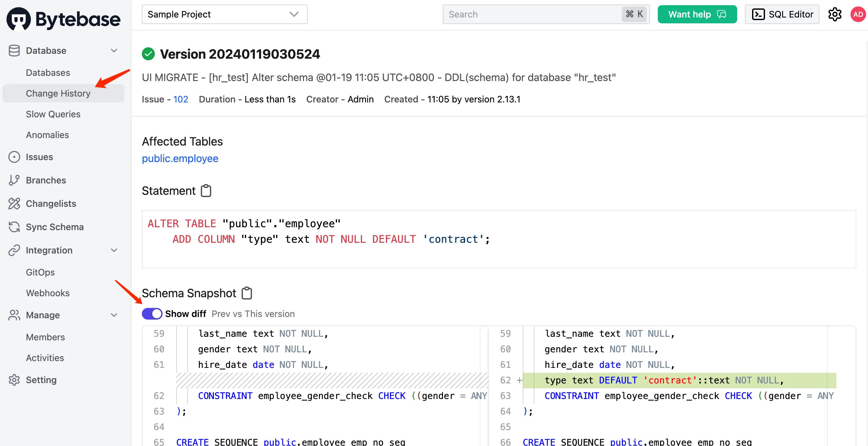Open Sync Schema
868x446 pixels.
click(x=55, y=227)
